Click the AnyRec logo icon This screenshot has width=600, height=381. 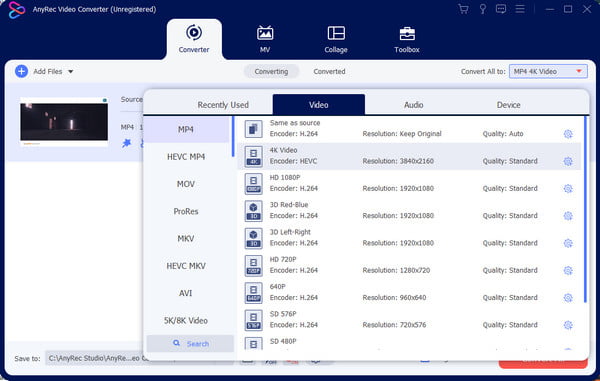click(x=16, y=10)
